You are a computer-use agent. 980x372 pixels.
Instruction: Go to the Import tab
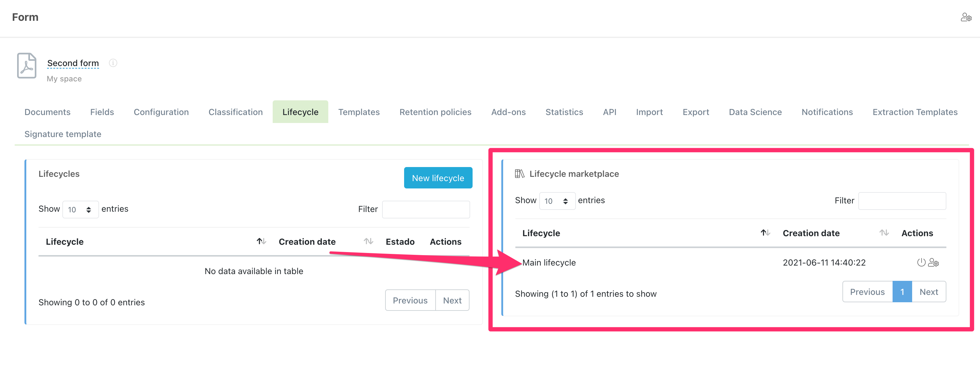click(x=649, y=112)
